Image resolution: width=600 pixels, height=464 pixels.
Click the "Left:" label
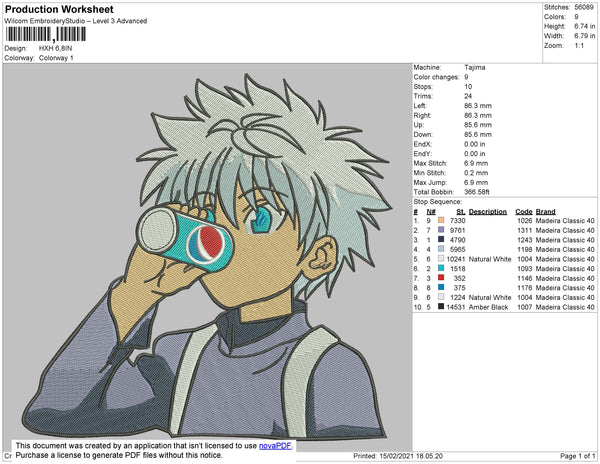[x=420, y=106]
